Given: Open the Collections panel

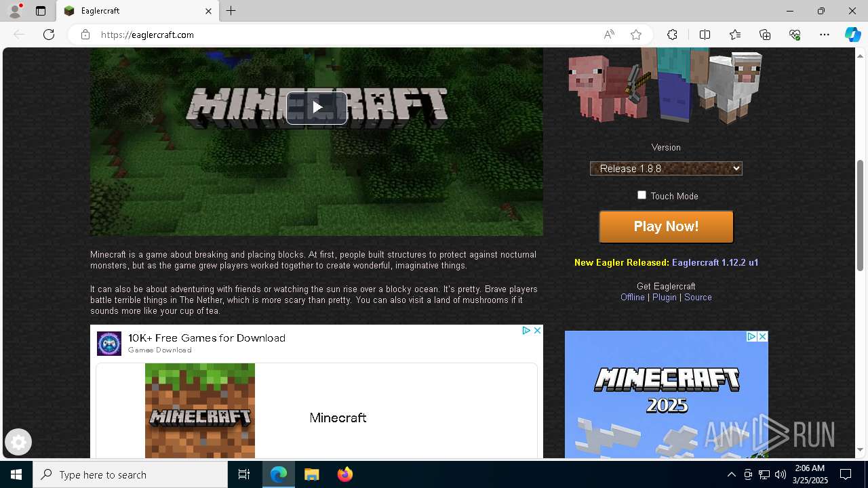Looking at the screenshot, I should (x=765, y=35).
